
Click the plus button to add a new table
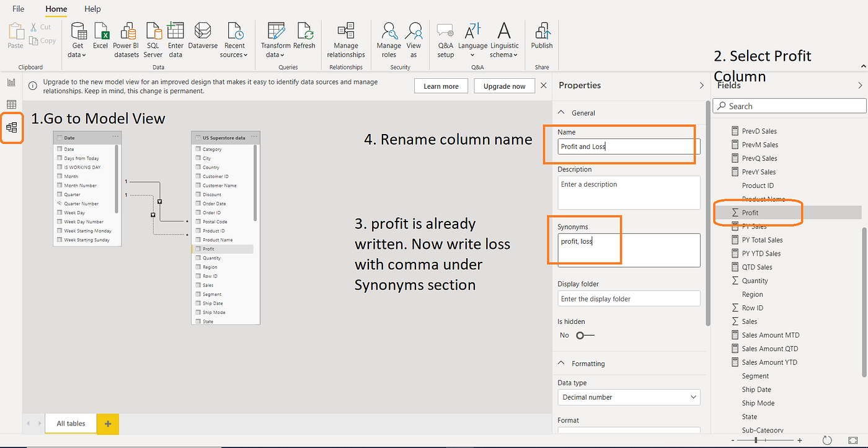(x=107, y=423)
